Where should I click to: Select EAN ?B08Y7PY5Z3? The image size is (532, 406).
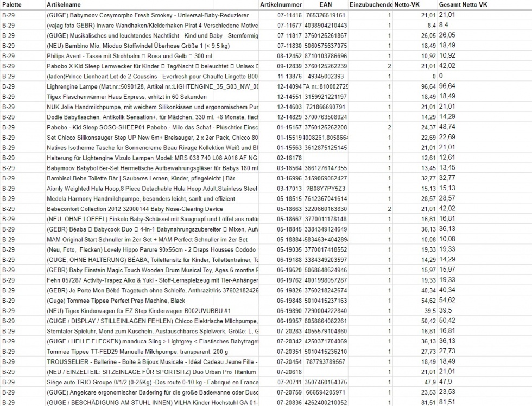[326, 189]
